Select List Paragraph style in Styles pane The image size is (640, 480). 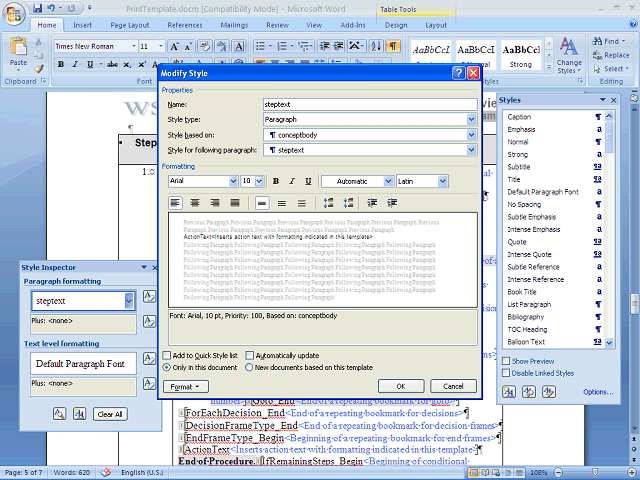553,304
